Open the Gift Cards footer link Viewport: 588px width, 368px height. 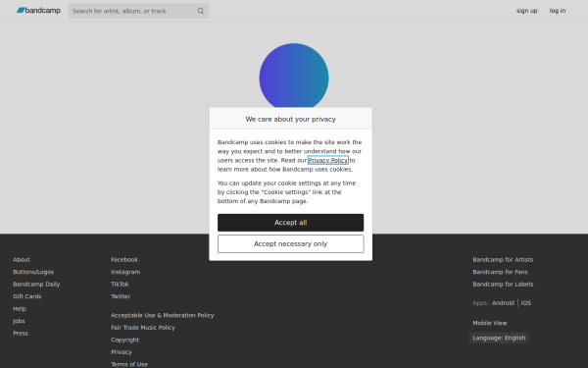click(27, 296)
